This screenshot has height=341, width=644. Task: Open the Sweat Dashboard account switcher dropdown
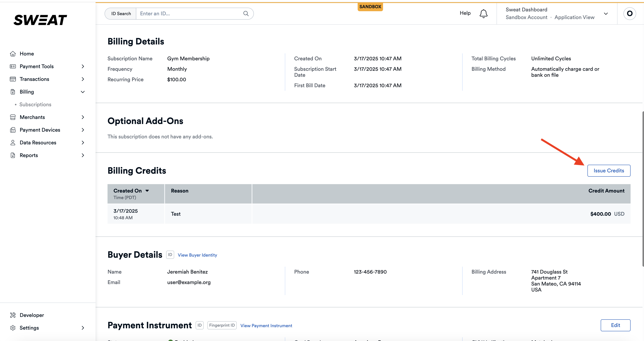pyautogui.click(x=606, y=13)
